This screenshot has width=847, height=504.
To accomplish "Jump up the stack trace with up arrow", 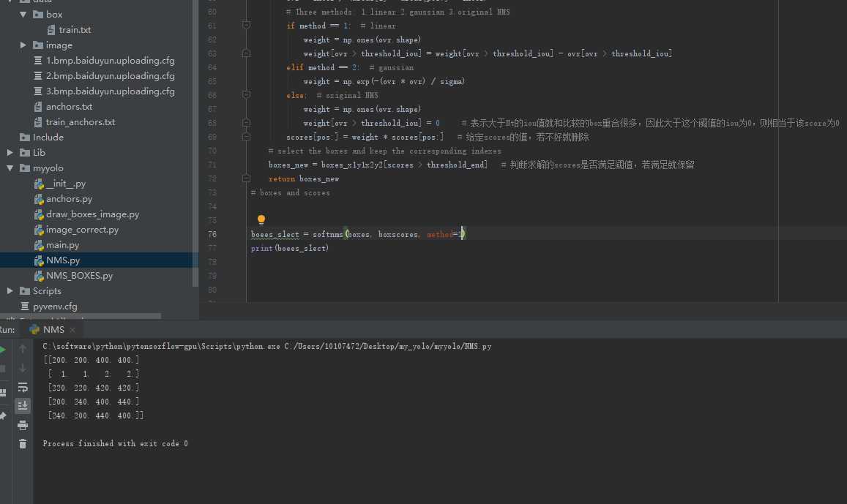I will (x=23, y=349).
